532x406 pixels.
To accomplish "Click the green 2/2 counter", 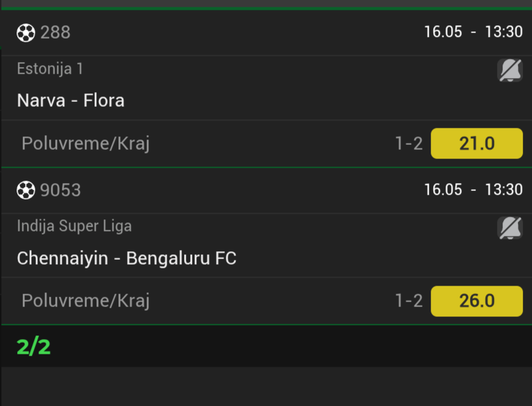I will (34, 347).
